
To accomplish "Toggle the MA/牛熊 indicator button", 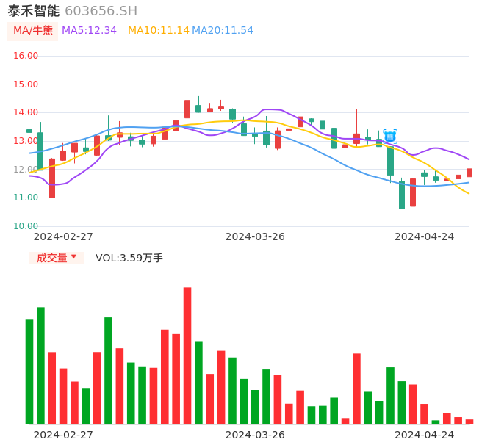I will click(33, 31).
